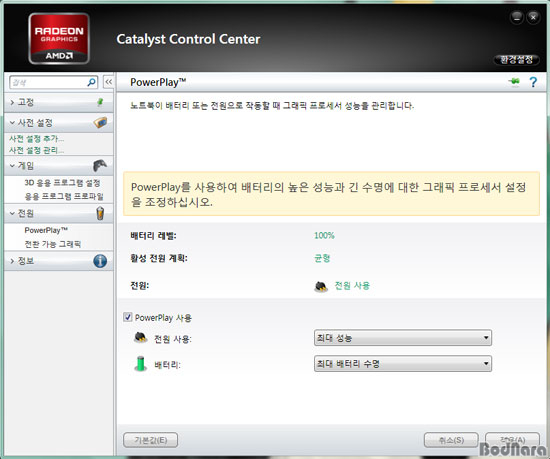Click the 취소(S) button
The height and width of the screenshot is (459, 550).
click(451, 440)
